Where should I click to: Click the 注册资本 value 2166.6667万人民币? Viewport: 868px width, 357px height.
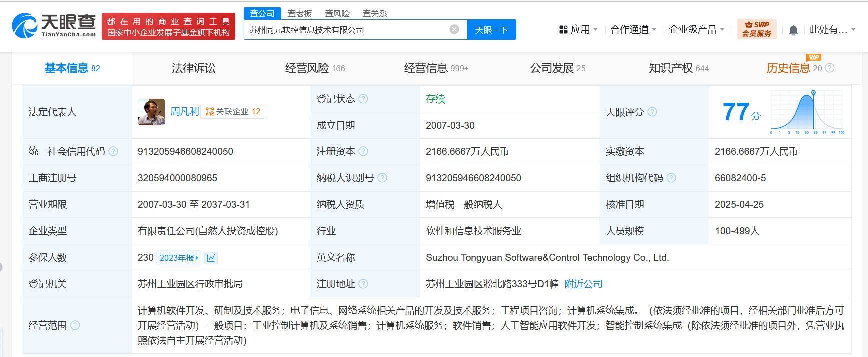[467, 151]
